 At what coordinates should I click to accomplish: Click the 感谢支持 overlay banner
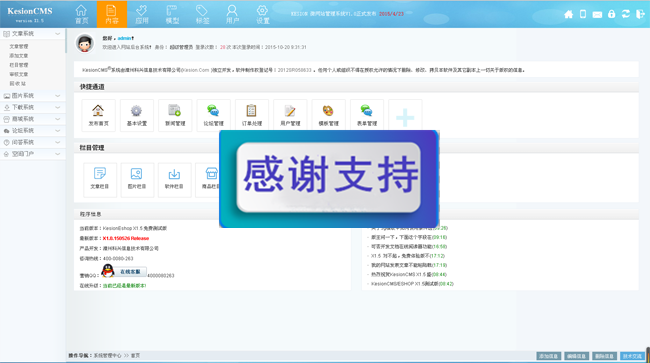329,179
